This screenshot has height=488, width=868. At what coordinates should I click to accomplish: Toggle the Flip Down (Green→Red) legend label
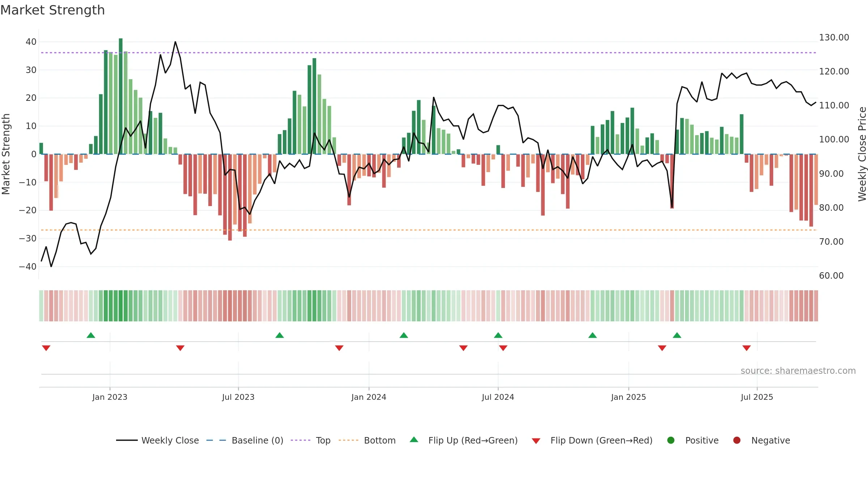[x=601, y=440]
